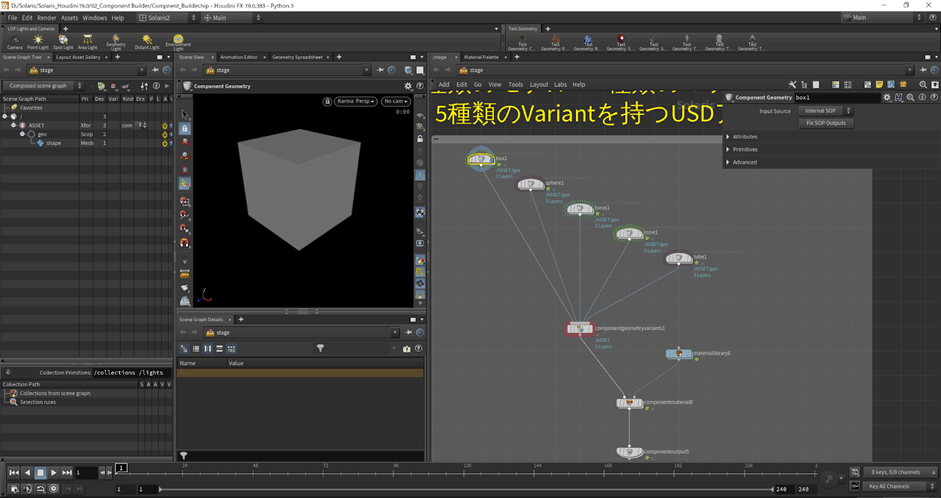The width and height of the screenshot is (941, 498).
Task: Click the network editor wrench tool icon
Action: coord(792,85)
